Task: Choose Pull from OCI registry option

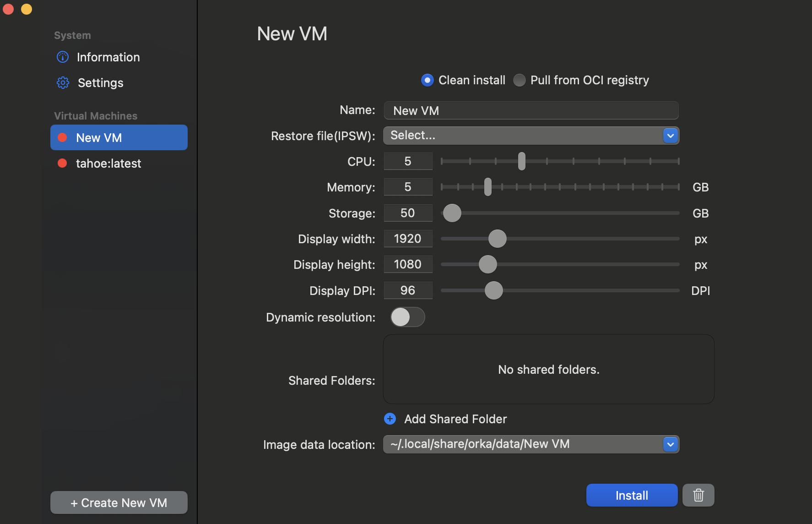Action: (x=520, y=80)
